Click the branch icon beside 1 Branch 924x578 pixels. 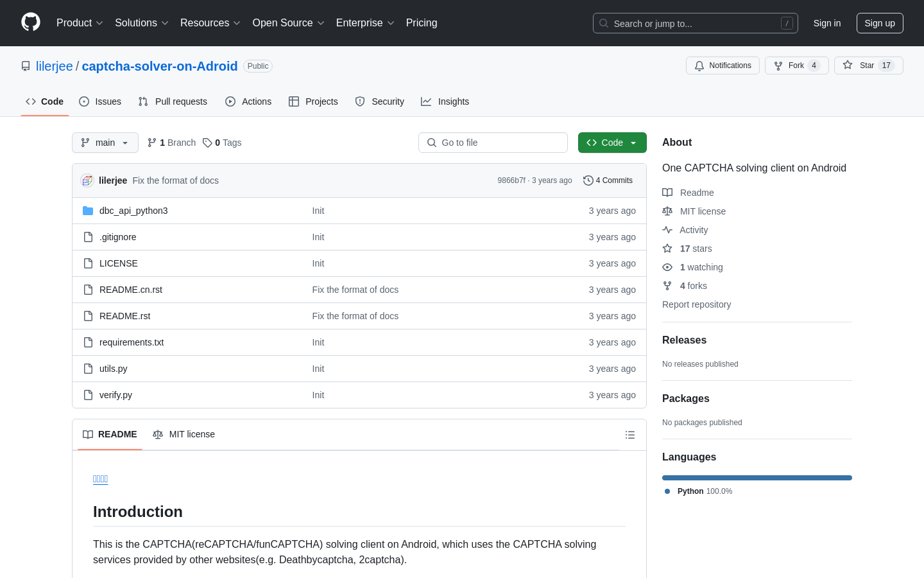pyautogui.click(x=152, y=143)
